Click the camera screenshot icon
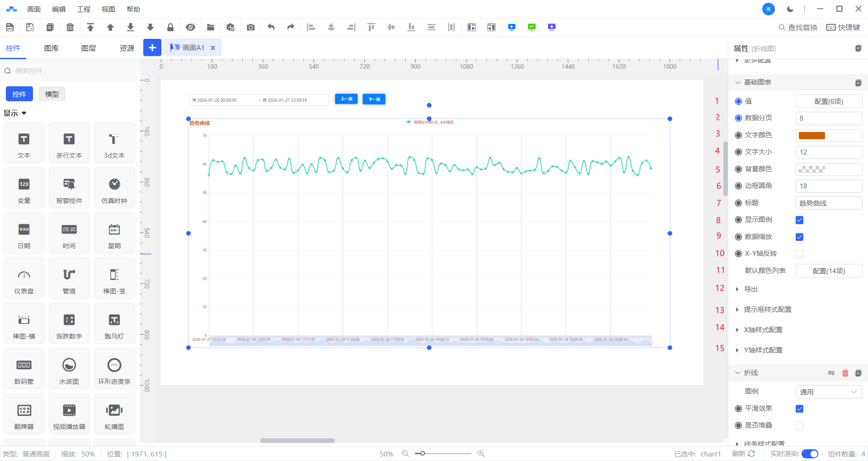The height and width of the screenshot is (461, 868). coord(250,27)
